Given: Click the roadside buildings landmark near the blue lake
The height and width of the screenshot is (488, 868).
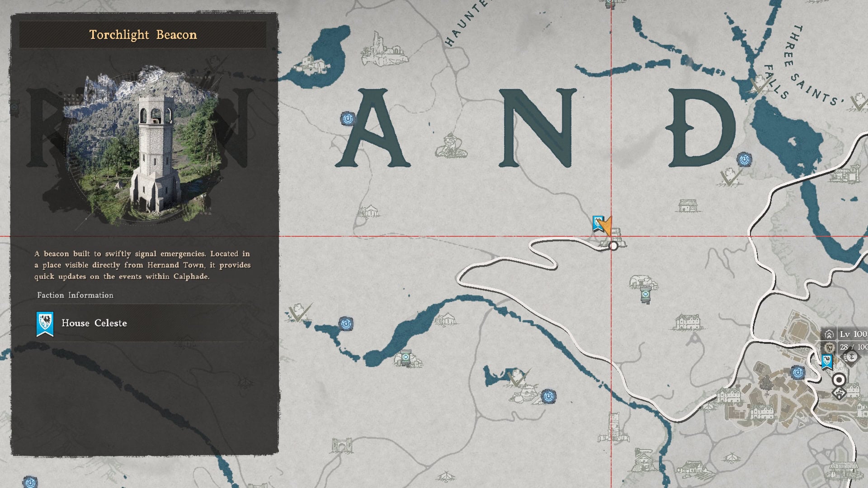Looking at the screenshot, I should tap(844, 174).
